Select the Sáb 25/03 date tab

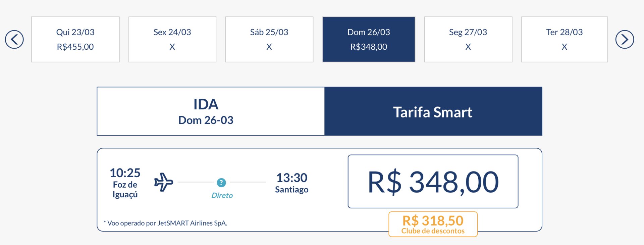[x=269, y=40]
